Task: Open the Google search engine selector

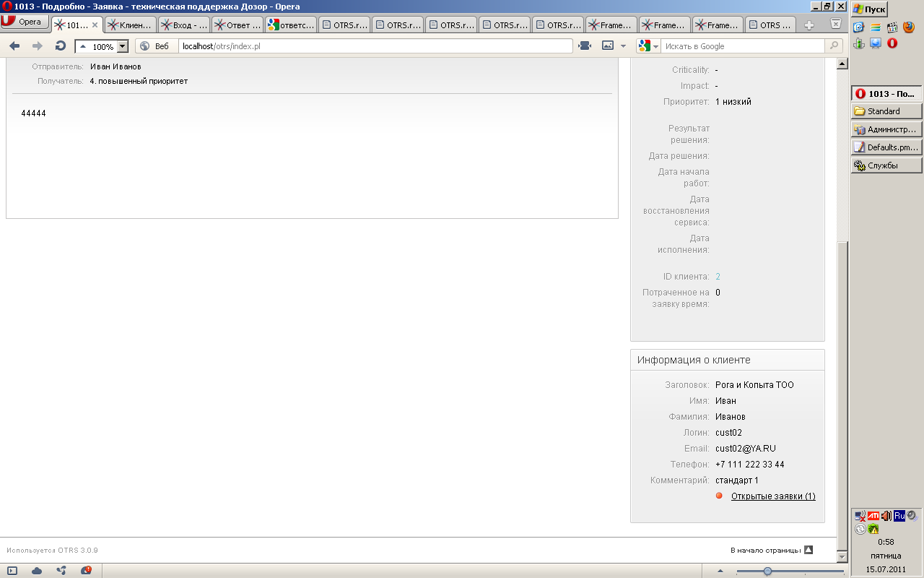Action: [x=648, y=46]
